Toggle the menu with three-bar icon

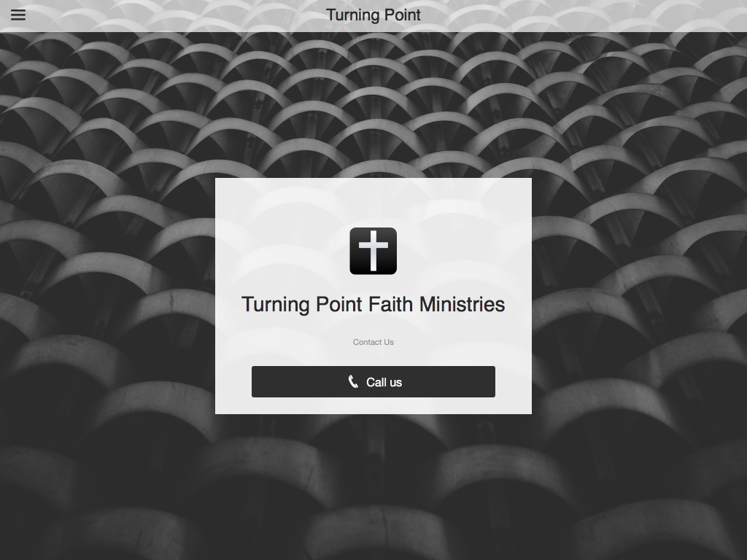(18, 15)
